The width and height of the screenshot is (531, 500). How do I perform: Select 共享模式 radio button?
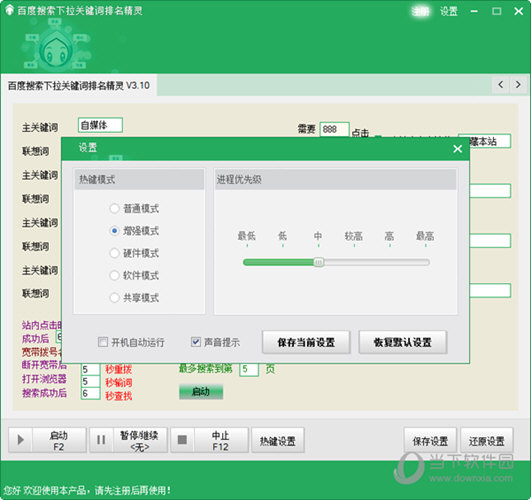[x=114, y=298]
